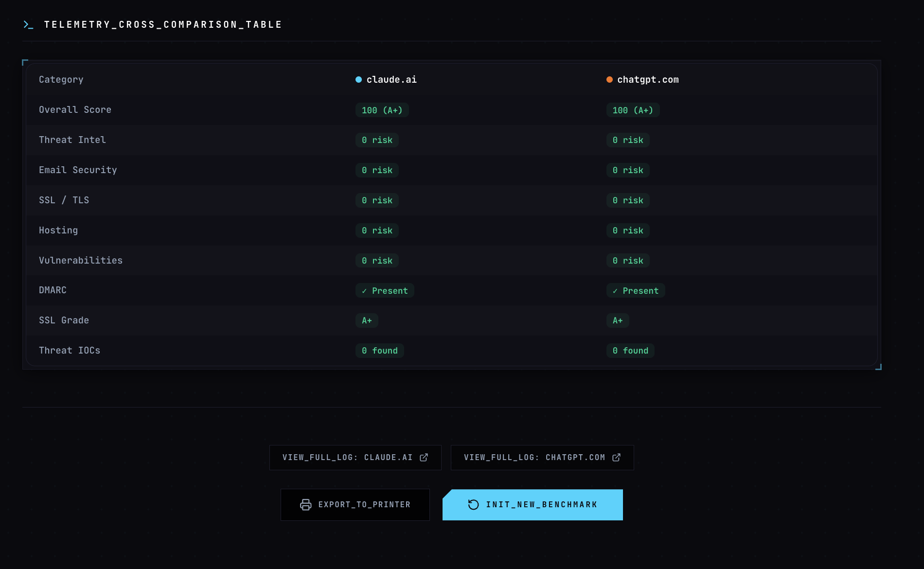Viewport: 924px width, 569px height.
Task: Open VIEW_FULL_LOG: CLAUDE.AI link
Action: coord(355,458)
